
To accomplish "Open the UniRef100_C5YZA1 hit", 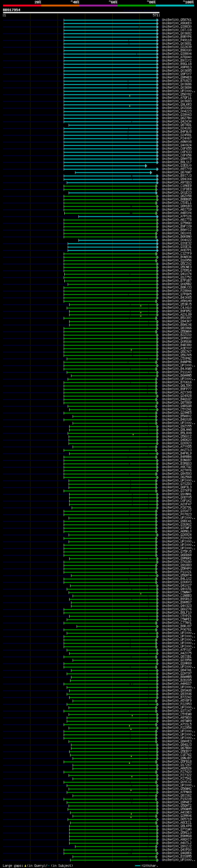I will (176, 410).
